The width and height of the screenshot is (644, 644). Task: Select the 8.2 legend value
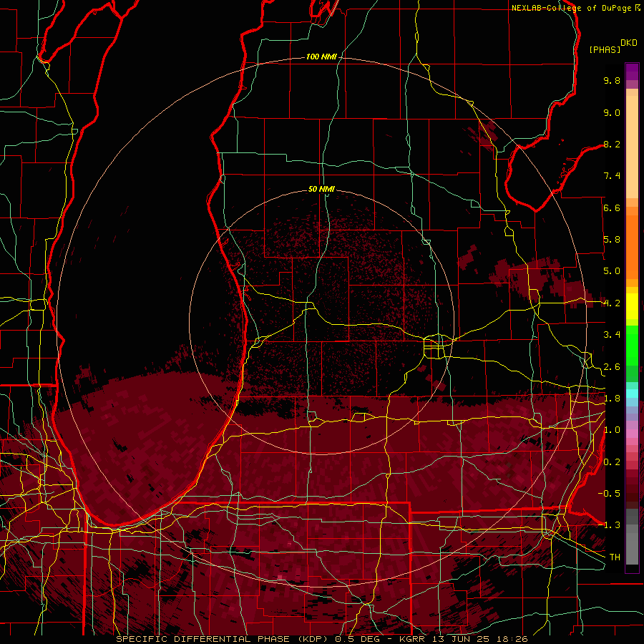612,144
